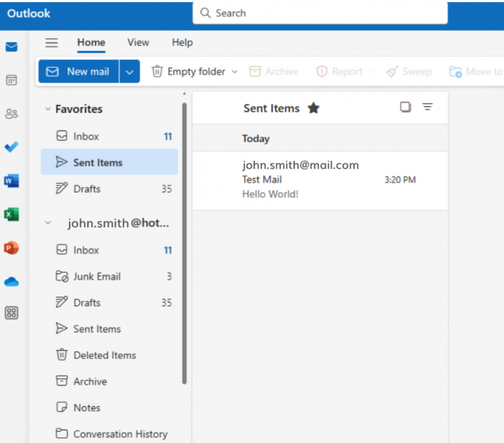Launch Excel from the app rail
This screenshot has height=443, width=504.
pos(11,215)
